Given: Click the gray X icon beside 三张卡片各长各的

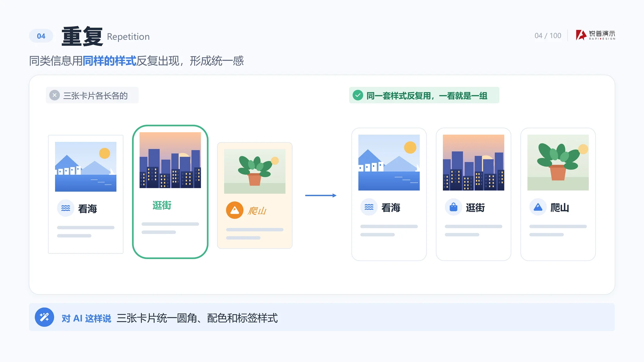Looking at the screenshot, I should 54,95.
